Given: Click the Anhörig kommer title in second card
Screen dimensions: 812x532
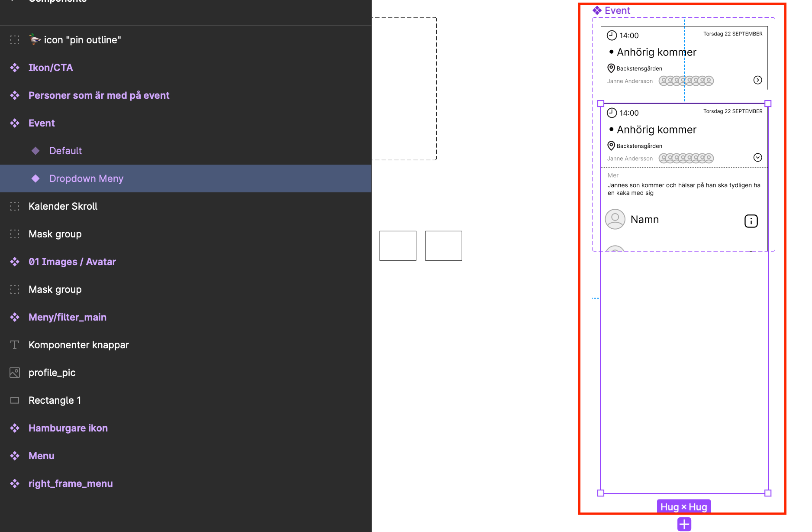Looking at the screenshot, I should [657, 130].
